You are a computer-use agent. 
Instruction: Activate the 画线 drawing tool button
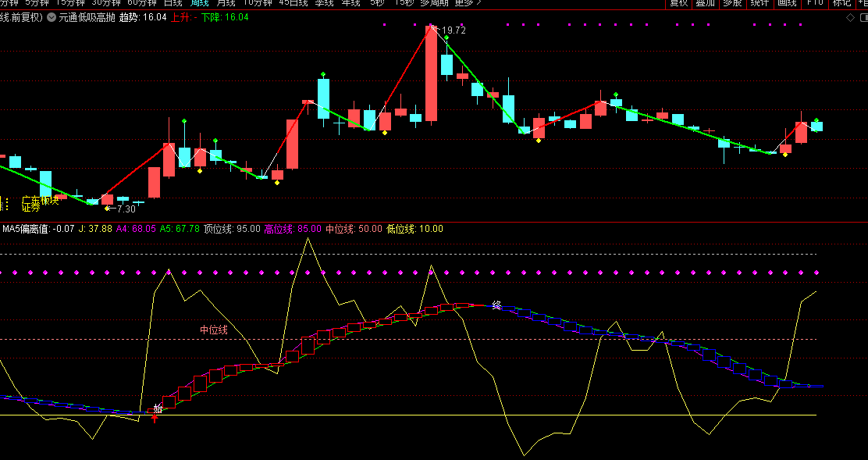tap(787, 3)
